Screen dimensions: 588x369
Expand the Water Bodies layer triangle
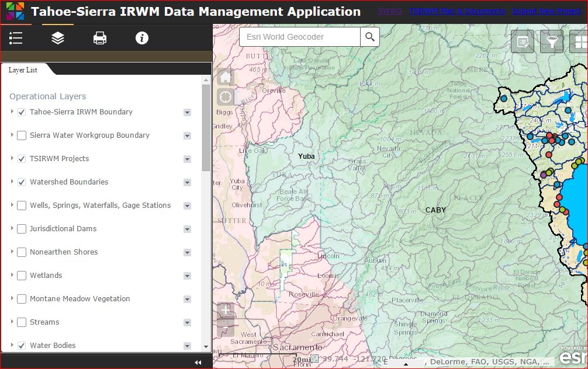pyautogui.click(x=12, y=345)
